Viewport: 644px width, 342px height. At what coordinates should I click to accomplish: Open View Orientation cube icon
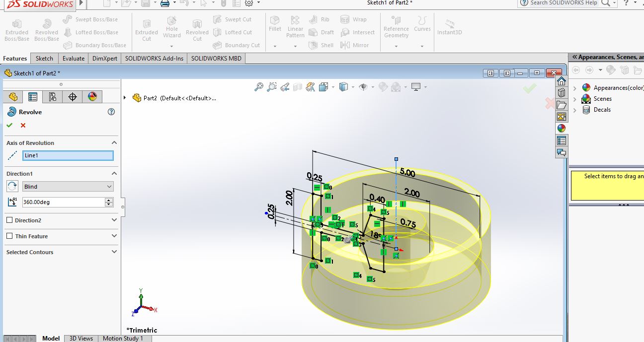pos(323,87)
